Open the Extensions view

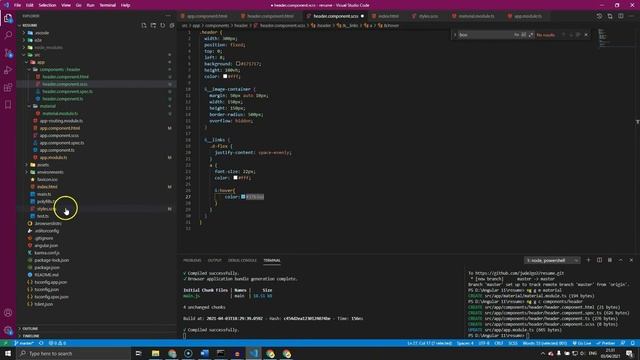[x=8, y=87]
